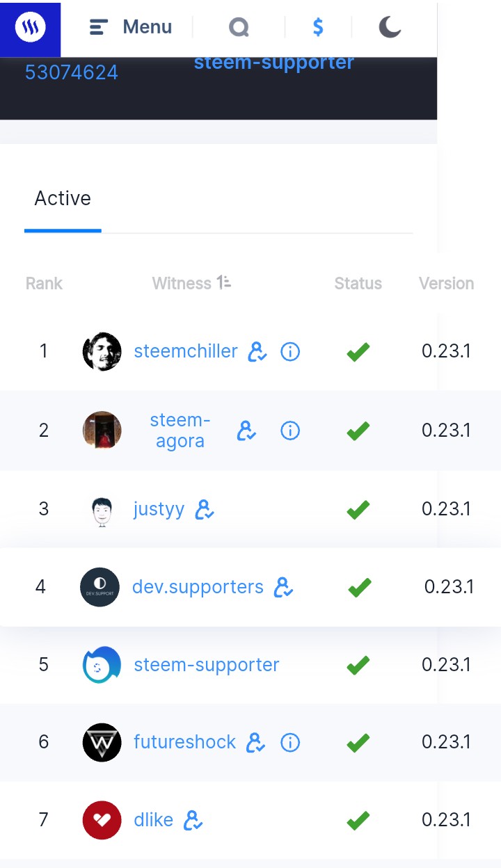Click the user-check icon beside steemchiller
Viewport: 501px width, 868px height.
[257, 352]
